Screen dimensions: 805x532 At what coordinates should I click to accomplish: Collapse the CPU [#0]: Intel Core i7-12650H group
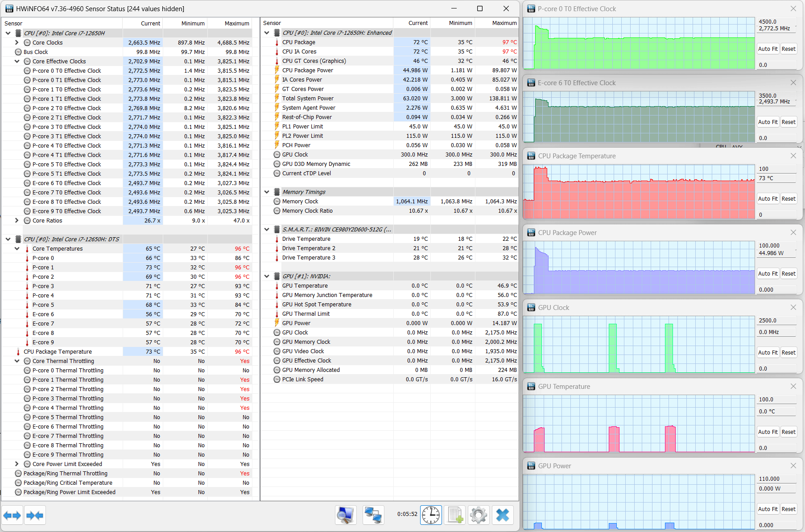point(8,33)
